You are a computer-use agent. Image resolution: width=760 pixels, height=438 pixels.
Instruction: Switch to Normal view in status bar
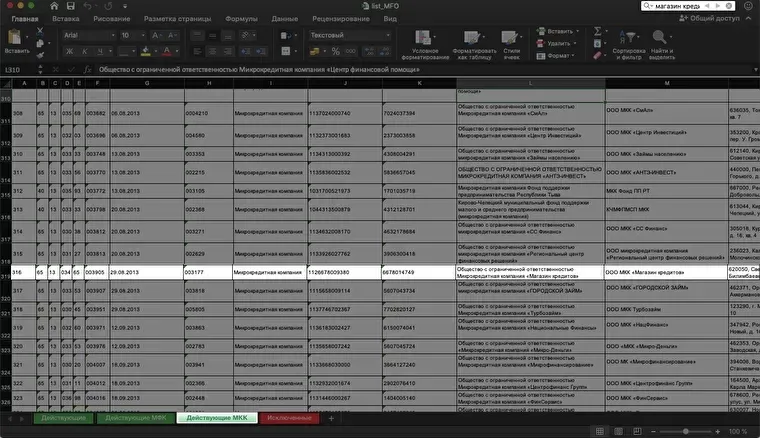pos(600,431)
